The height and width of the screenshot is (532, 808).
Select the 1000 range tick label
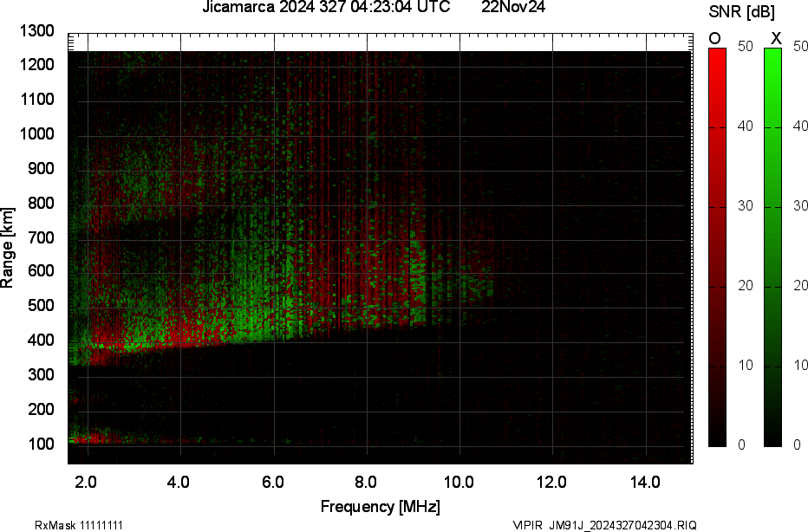(40, 134)
